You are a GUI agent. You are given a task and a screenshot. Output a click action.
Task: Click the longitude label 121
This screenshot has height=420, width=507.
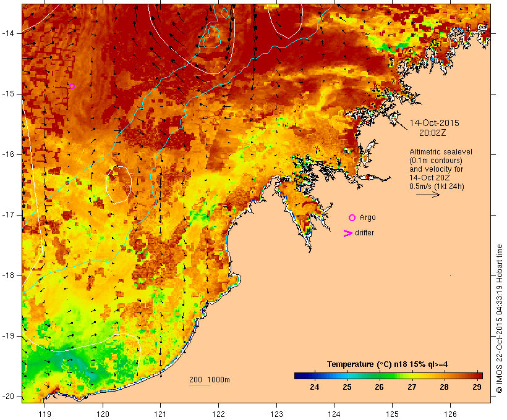(x=160, y=414)
